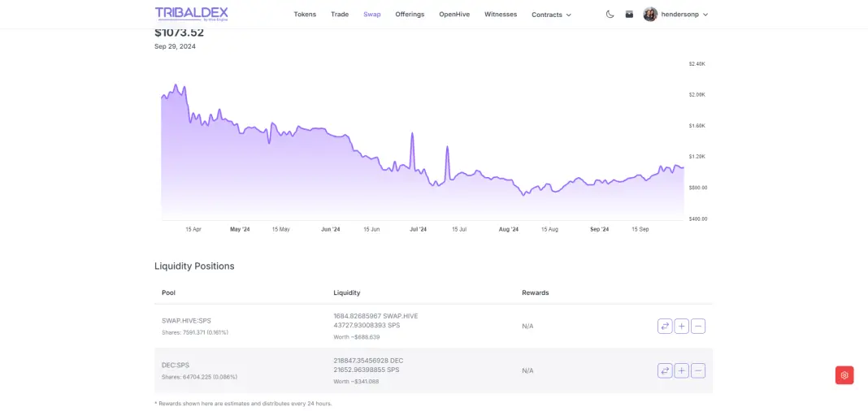868x411 pixels.
Task: Open the OpenHive page
Action: point(454,15)
